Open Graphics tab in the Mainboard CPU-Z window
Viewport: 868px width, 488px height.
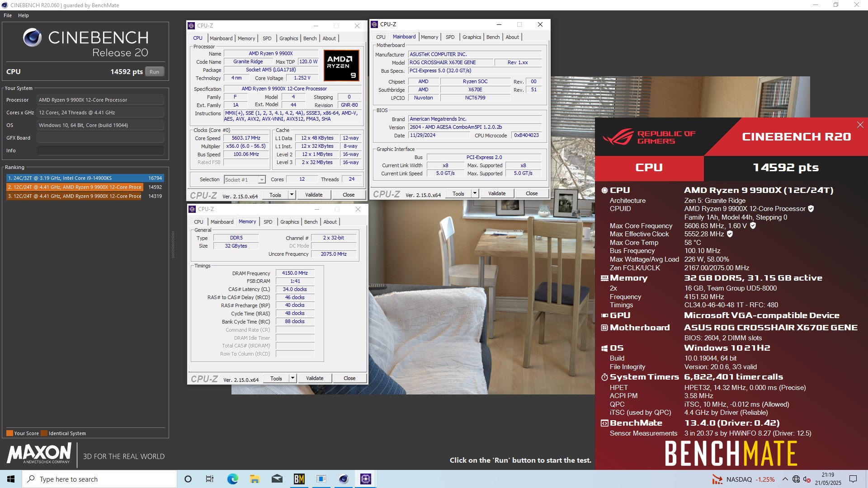pyautogui.click(x=472, y=37)
